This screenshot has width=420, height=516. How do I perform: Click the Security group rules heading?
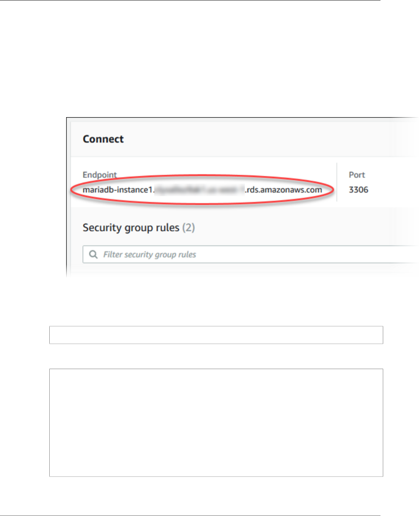pyautogui.click(x=131, y=228)
